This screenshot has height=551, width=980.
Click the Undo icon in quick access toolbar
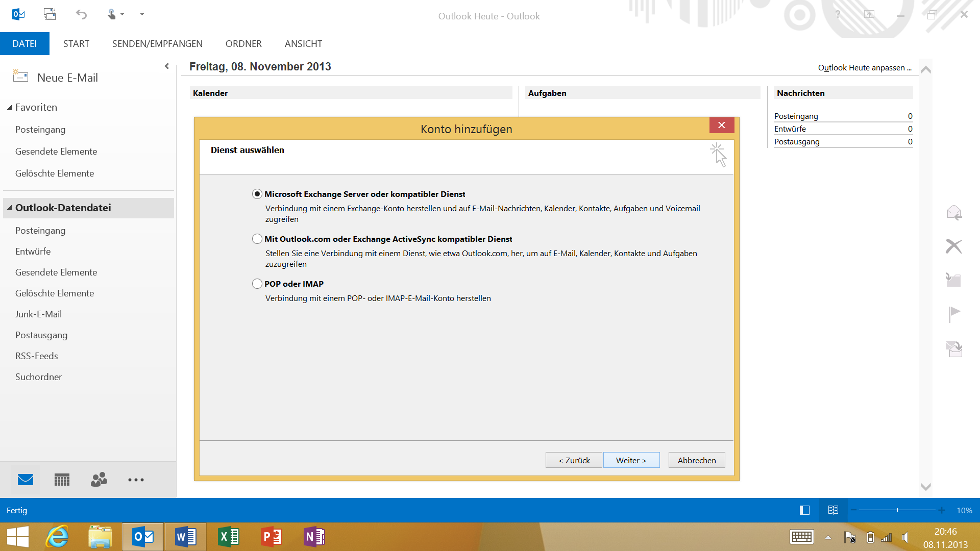tap(81, 14)
